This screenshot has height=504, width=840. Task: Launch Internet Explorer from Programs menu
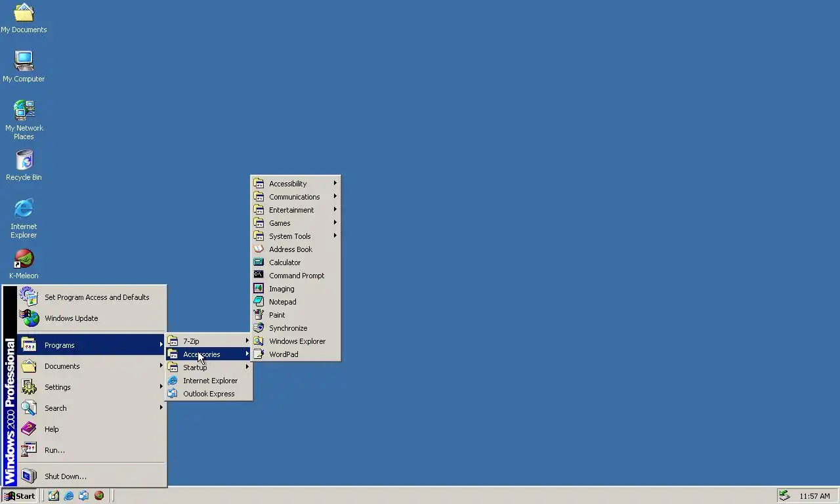[x=209, y=381]
